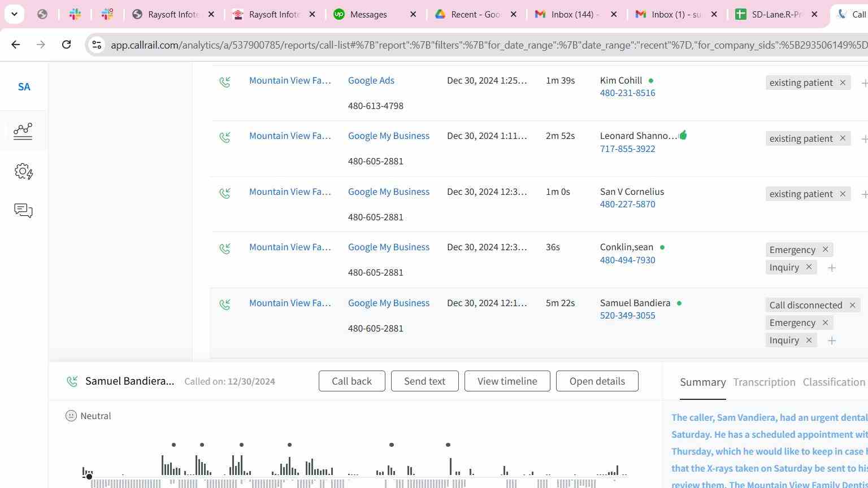Remove existing patient tag from San V Cornelius
Image resolution: width=868 pixels, height=488 pixels.
pyautogui.click(x=843, y=194)
